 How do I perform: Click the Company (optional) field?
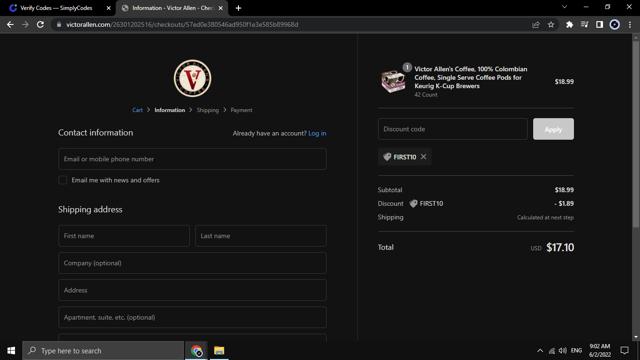(x=192, y=263)
